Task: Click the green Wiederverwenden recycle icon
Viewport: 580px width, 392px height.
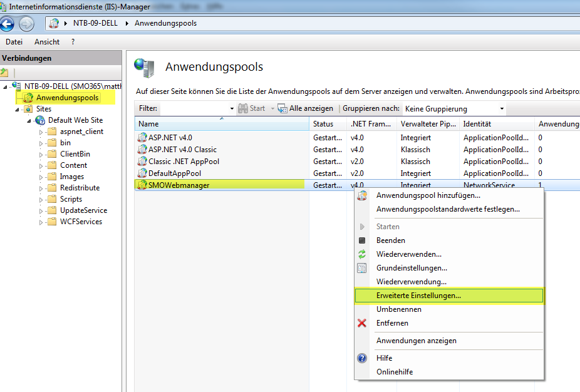Action: 362,254
